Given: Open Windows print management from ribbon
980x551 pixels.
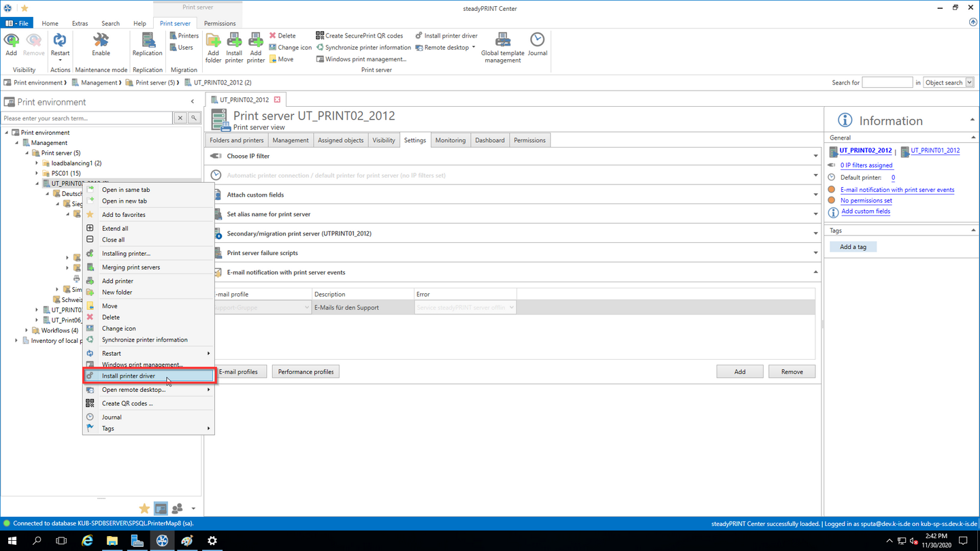Looking at the screenshot, I should (361, 59).
